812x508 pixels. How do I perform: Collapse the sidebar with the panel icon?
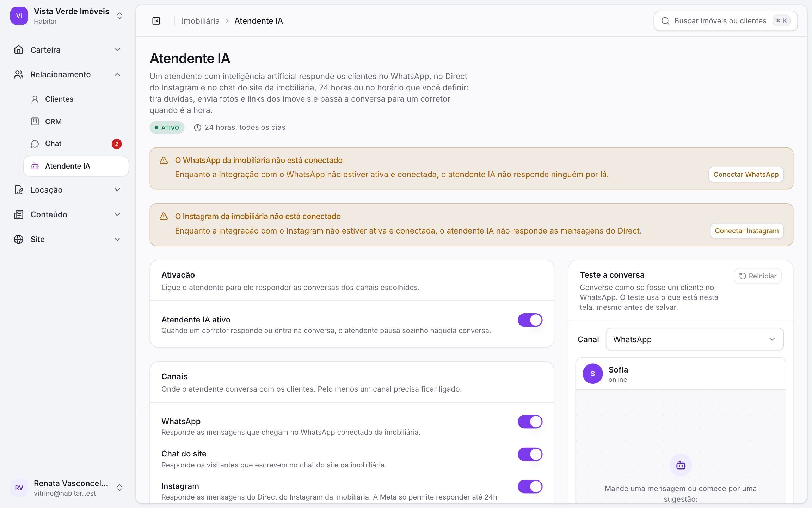click(156, 21)
